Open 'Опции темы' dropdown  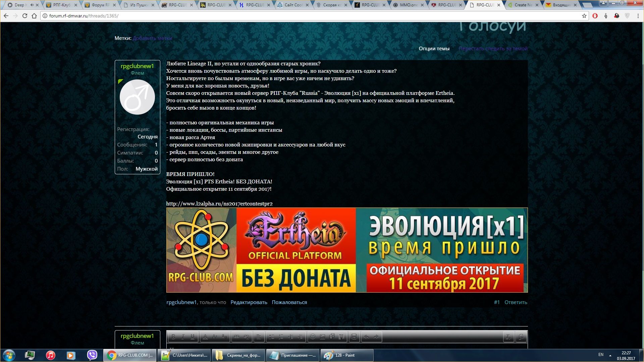434,49
